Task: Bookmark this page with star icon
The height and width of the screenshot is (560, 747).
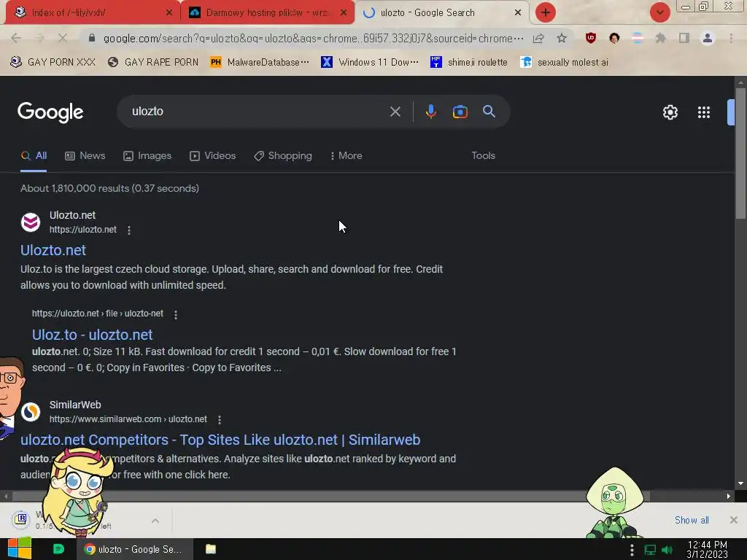Action: click(562, 38)
